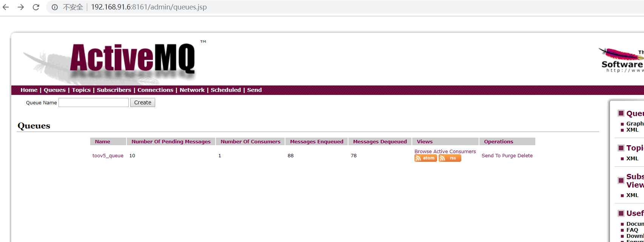Open the atom feed for toov5_queue
The image size is (644, 242).
tap(426, 158)
